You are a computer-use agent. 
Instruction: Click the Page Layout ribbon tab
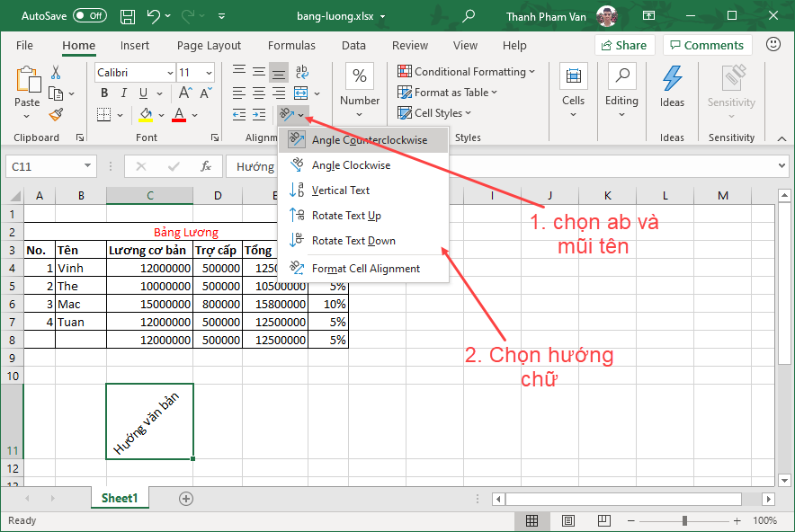[x=209, y=45]
